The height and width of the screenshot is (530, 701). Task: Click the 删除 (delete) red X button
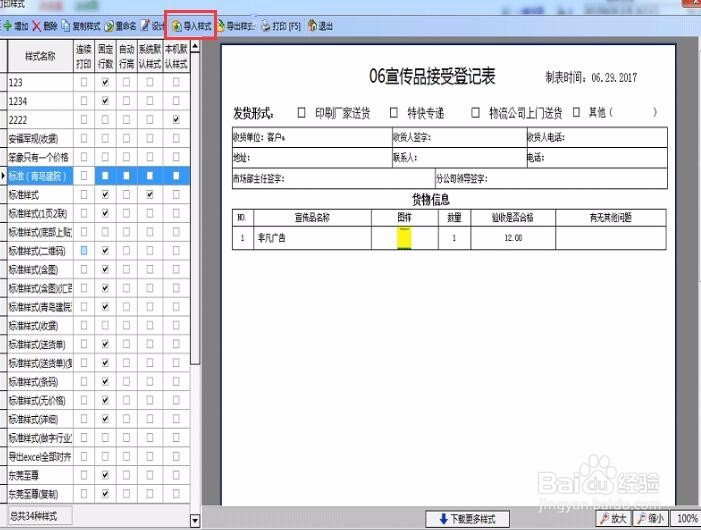click(x=45, y=26)
